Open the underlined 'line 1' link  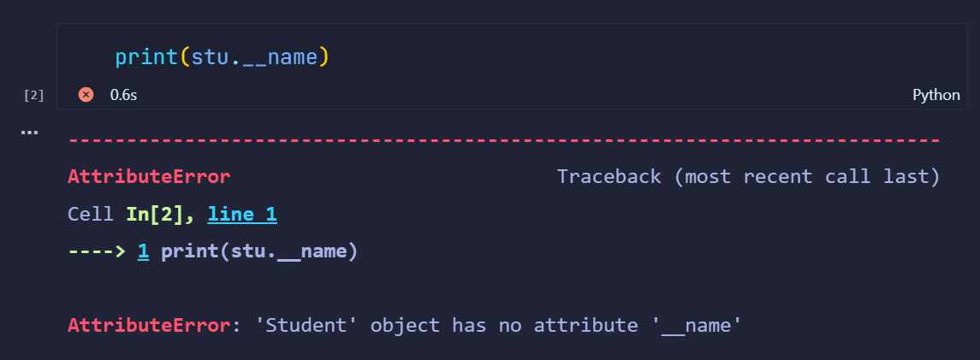point(243,214)
